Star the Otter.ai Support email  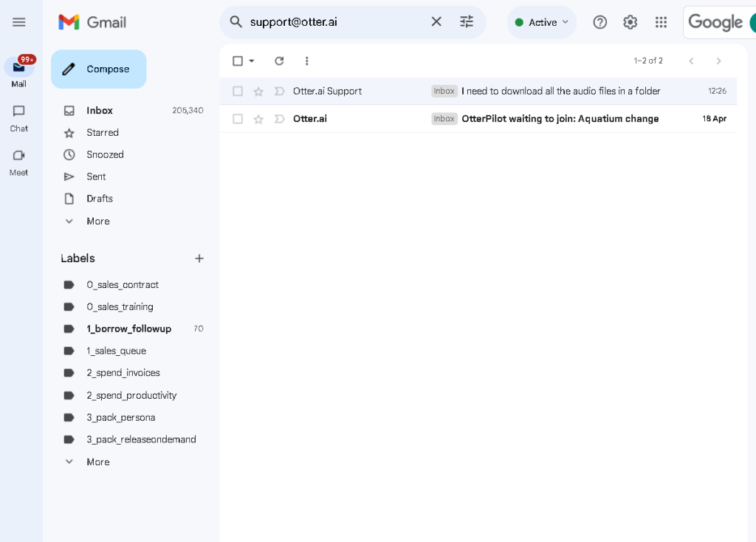coord(258,91)
